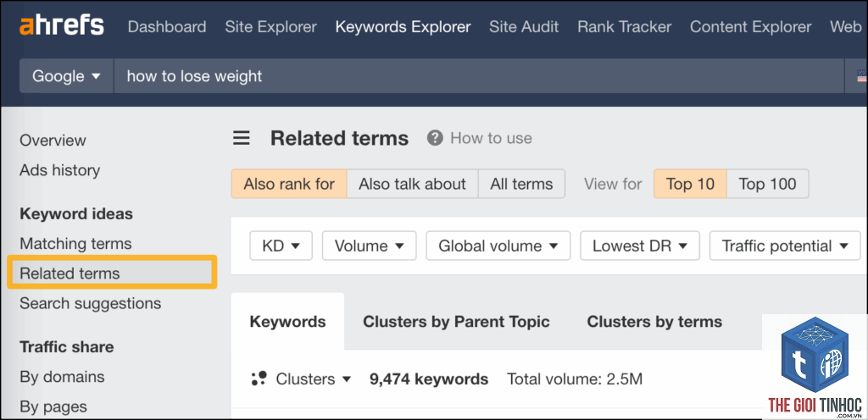
Task: Open Rank Tracker
Action: tap(625, 26)
